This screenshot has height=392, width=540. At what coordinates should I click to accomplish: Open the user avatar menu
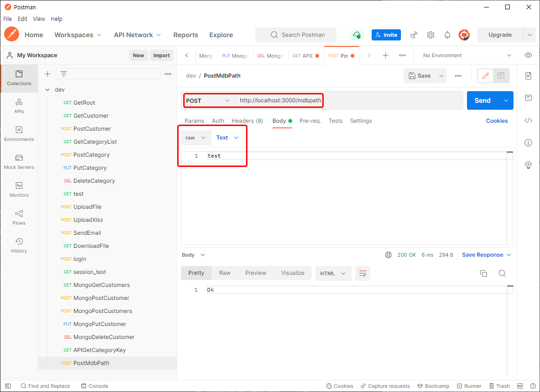(x=464, y=35)
